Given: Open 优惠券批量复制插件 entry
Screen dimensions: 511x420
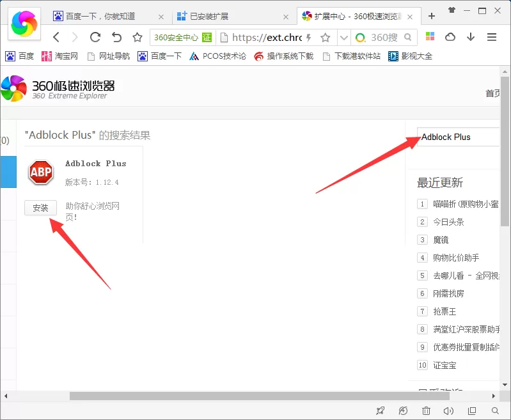Looking at the screenshot, I should pyautogui.click(x=466, y=347).
